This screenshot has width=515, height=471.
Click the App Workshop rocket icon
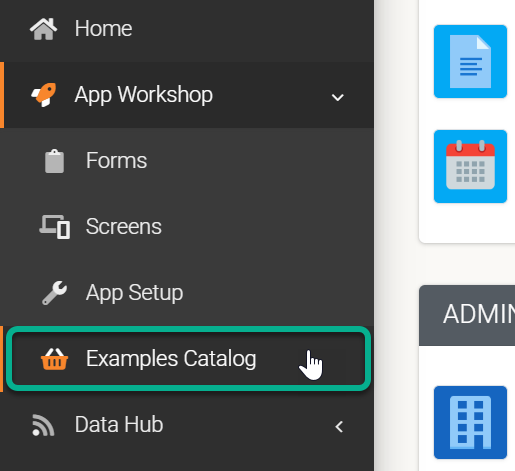click(x=44, y=95)
